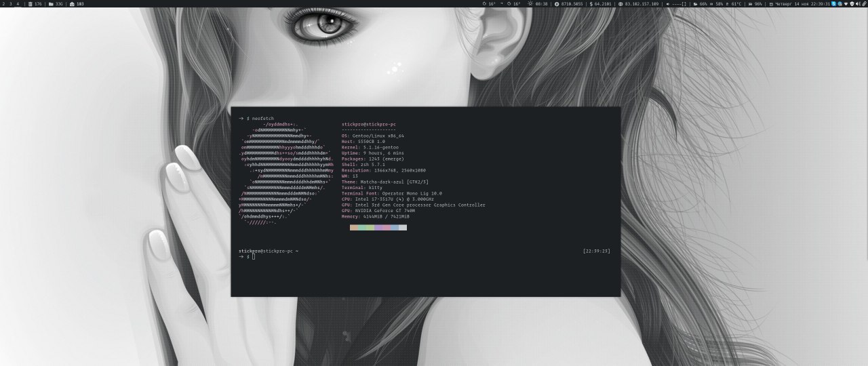Click the Shell: zsh 5.7.1 line
This screenshot has height=366, width=868.
click(x=363, y=165)
